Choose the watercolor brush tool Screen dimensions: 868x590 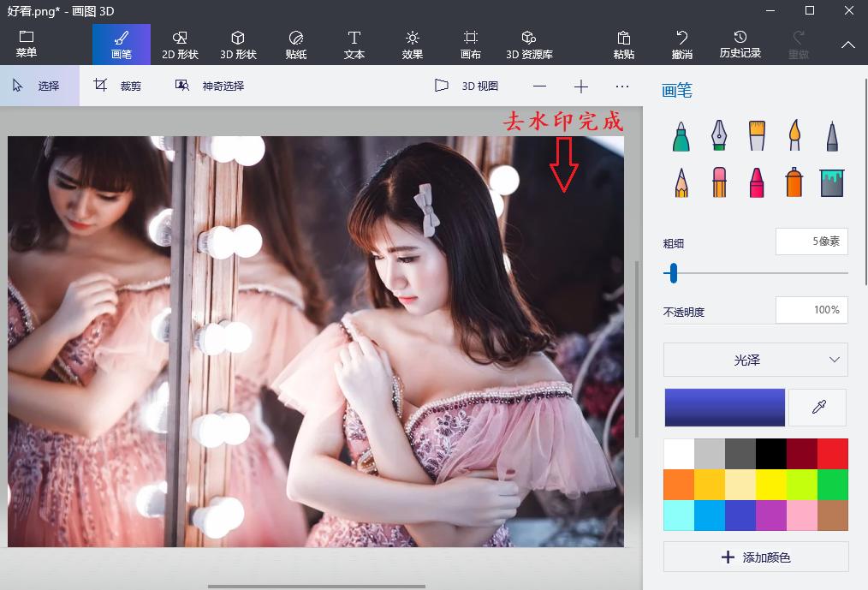click(794, 135)
